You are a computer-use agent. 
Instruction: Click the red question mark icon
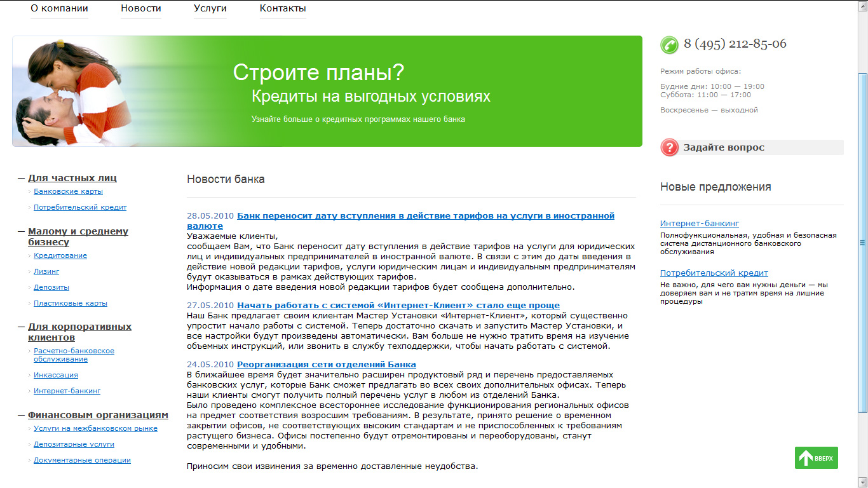[x=670, y=147]
